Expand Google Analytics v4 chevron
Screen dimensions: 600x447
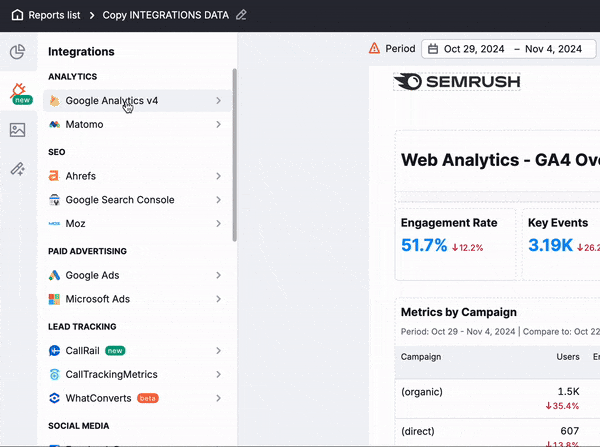pos(218,101)
